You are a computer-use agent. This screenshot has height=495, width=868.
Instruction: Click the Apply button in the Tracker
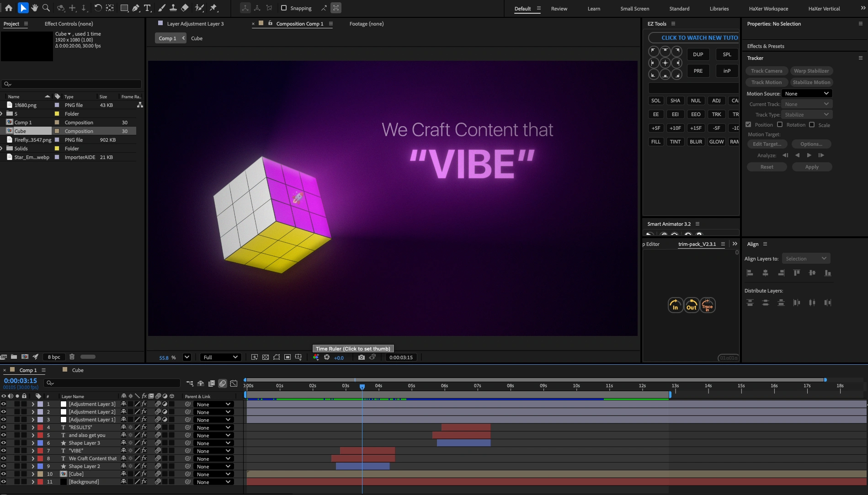coord(812,167)
